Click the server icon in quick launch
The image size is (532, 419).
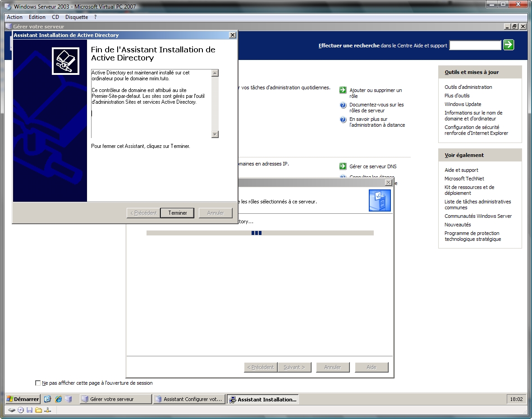pos(69,399)
